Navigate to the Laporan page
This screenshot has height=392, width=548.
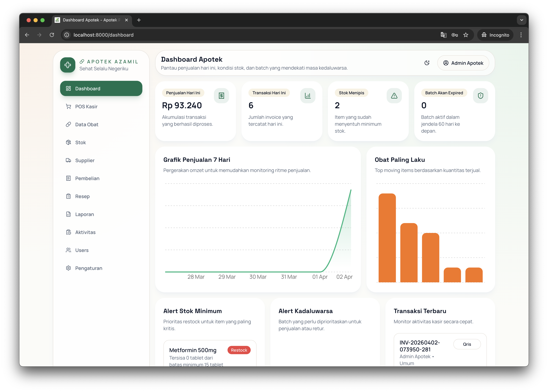(x=84, y=214)
